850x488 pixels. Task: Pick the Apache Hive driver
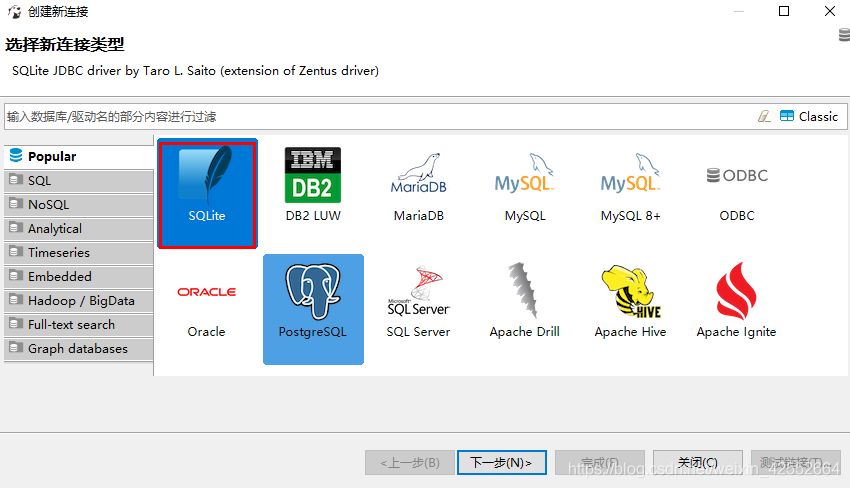coord(630,301)
